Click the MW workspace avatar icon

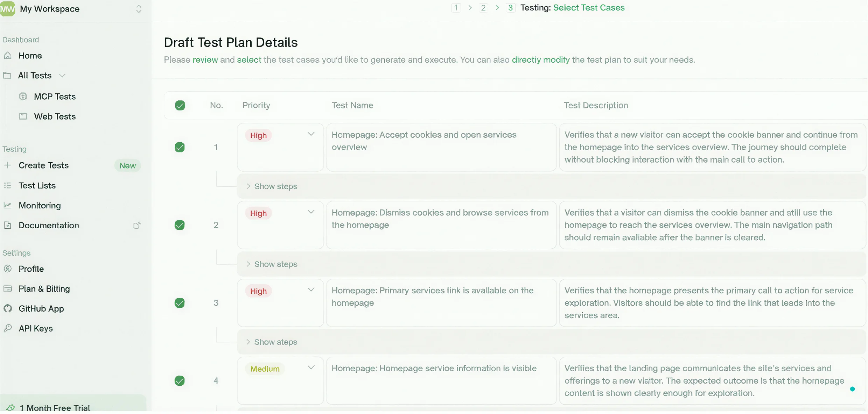point(7,9)
